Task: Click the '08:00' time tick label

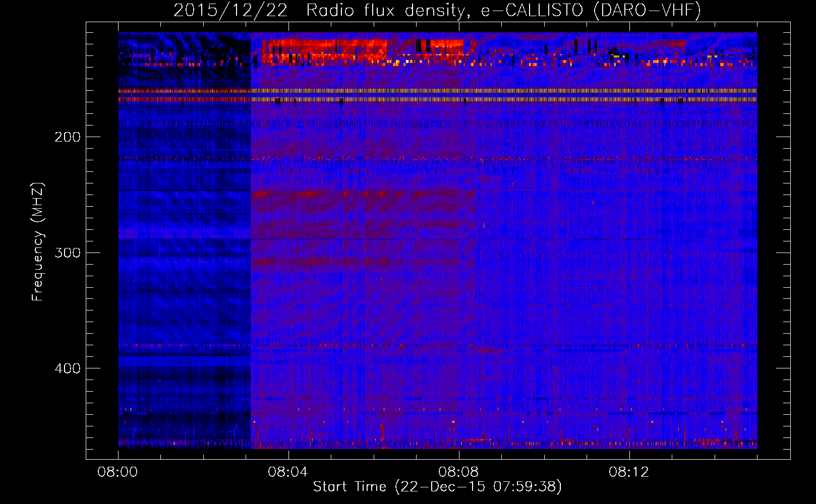Action: pyautogui.click(x=118, y=472)
